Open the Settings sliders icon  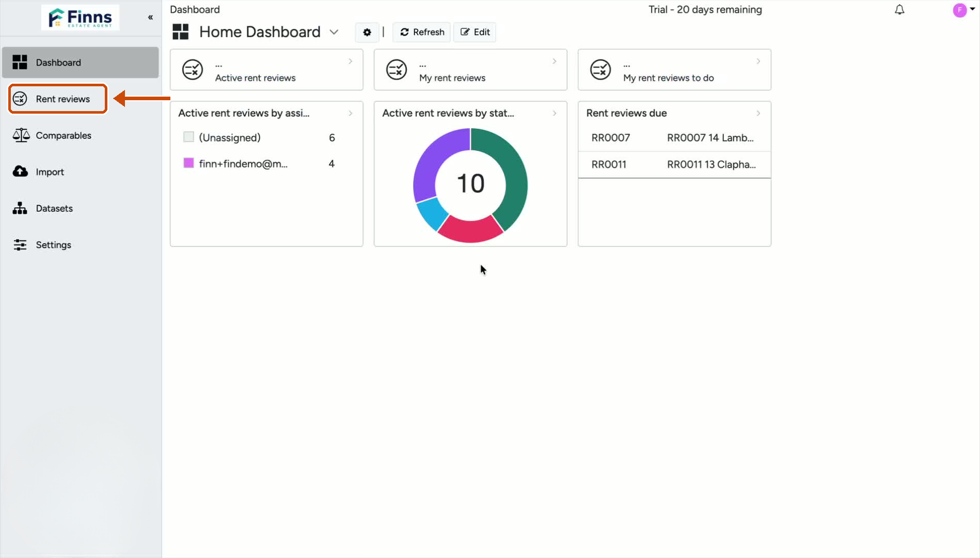click(20, 245)
